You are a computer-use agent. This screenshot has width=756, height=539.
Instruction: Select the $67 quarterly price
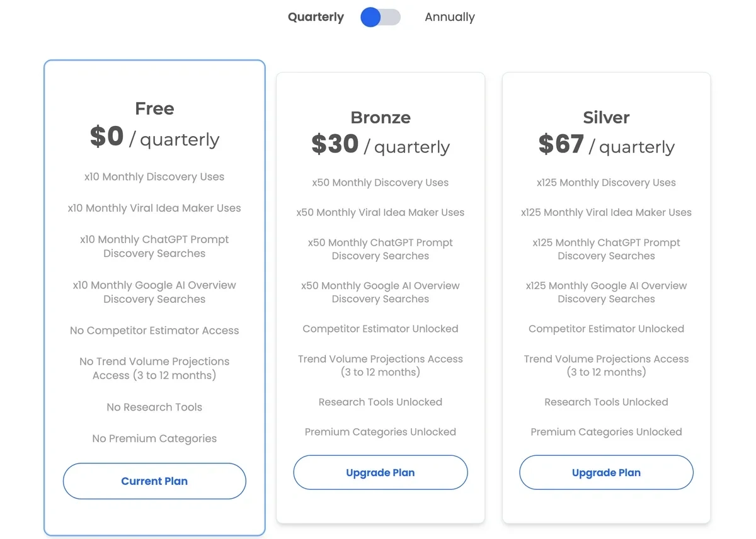pyautogui.click(x=606, y=145)
